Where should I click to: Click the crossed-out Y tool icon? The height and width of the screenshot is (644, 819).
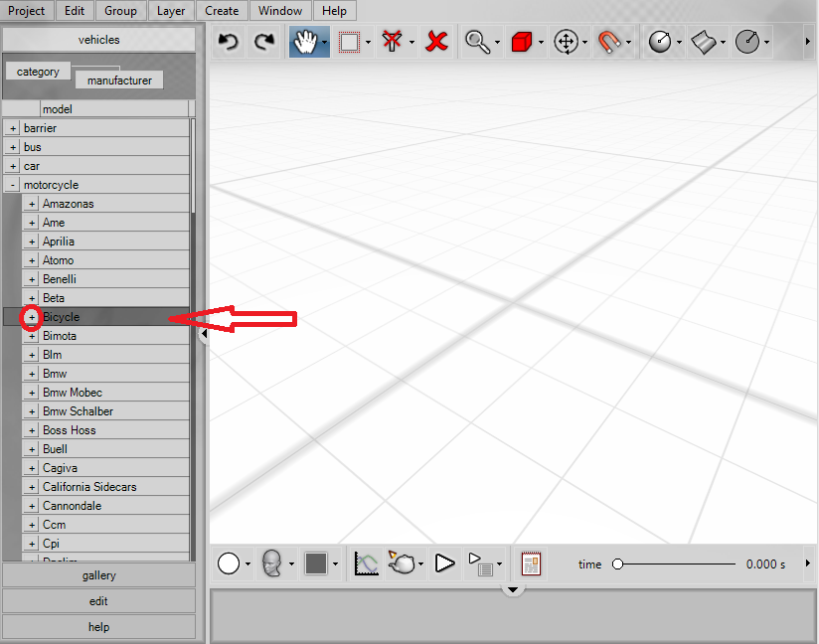393,42
